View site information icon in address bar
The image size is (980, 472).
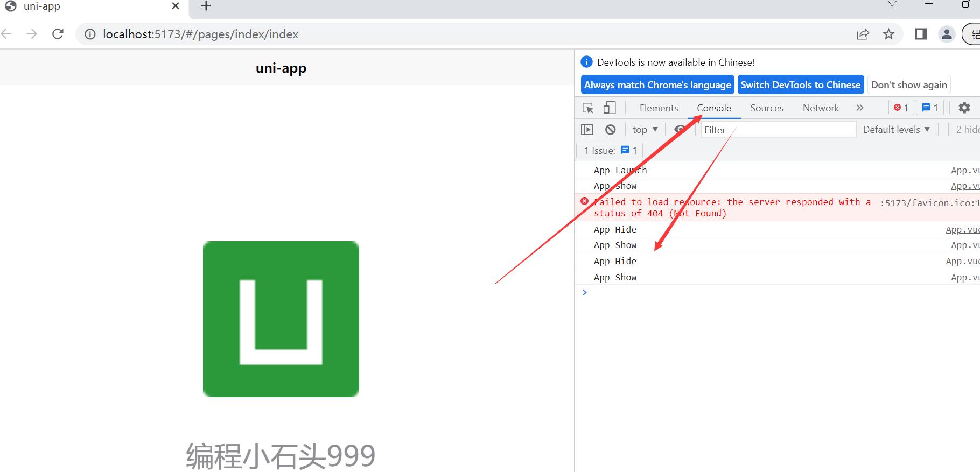[x=90, y=34]
